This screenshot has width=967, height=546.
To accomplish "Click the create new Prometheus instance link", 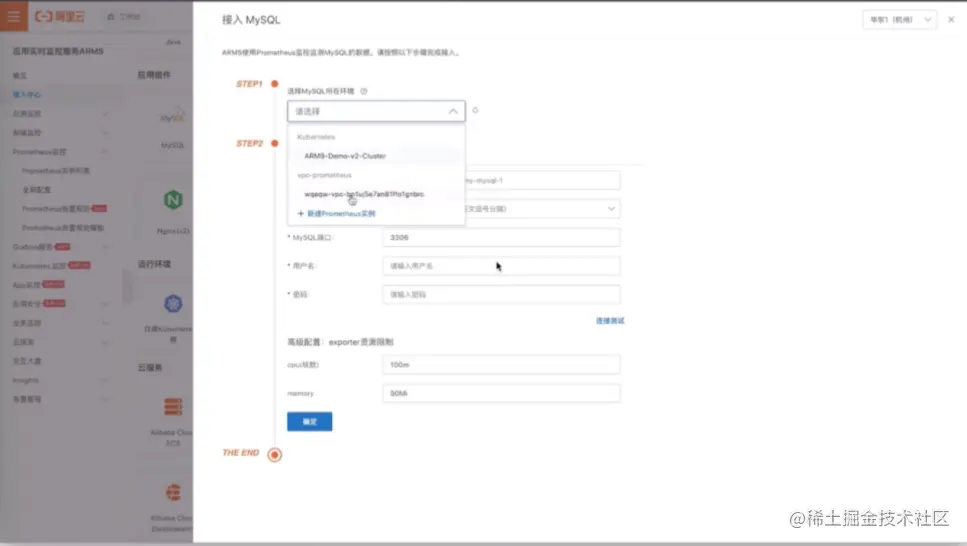I will [x=337, y=213].
